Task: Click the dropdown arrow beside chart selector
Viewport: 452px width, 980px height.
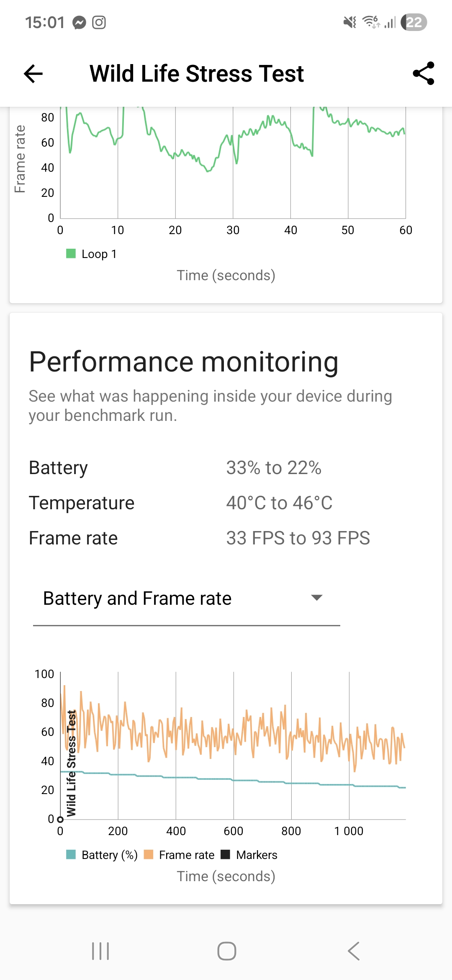Action: click(x=317, y=598)
